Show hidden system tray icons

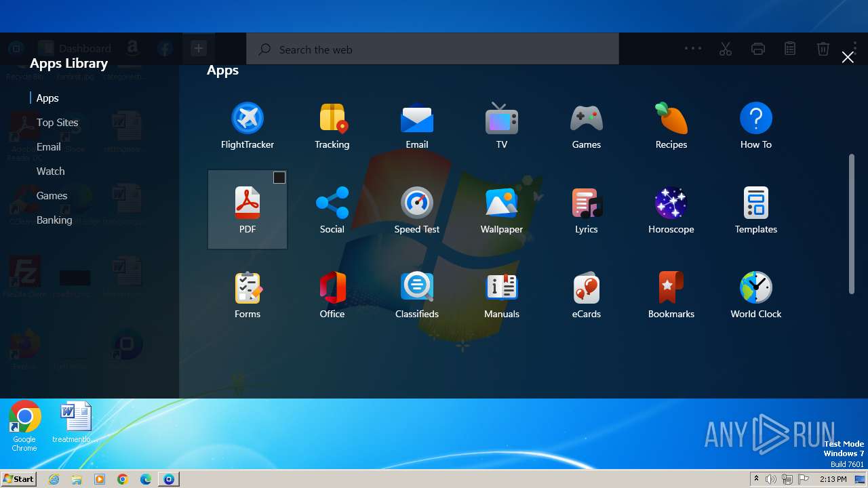pos(756,479)
